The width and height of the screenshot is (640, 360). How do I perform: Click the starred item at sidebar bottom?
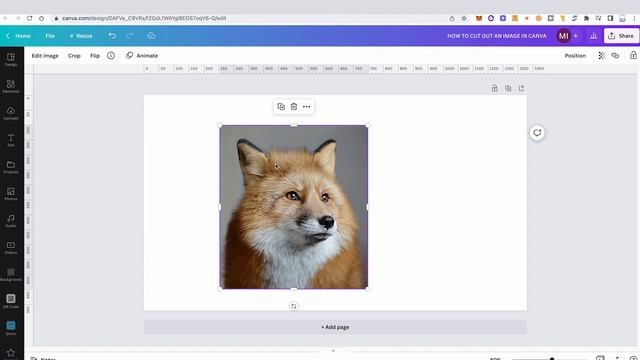[x=11, y=352]
